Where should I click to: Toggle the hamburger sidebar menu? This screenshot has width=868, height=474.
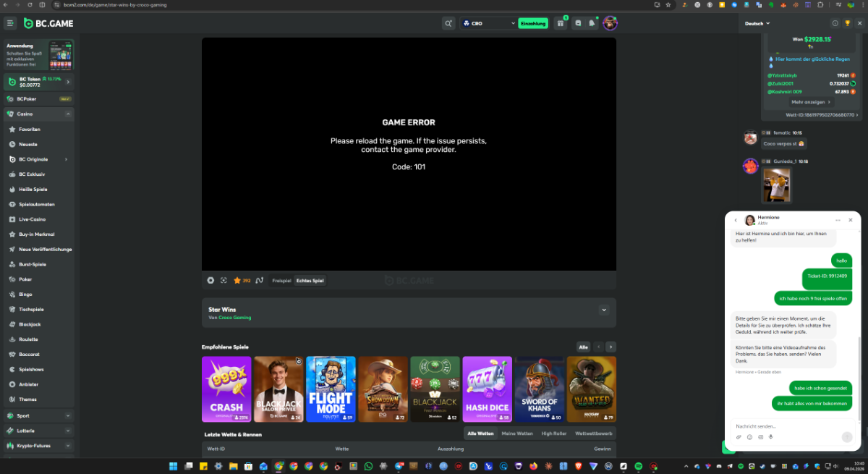10,23
